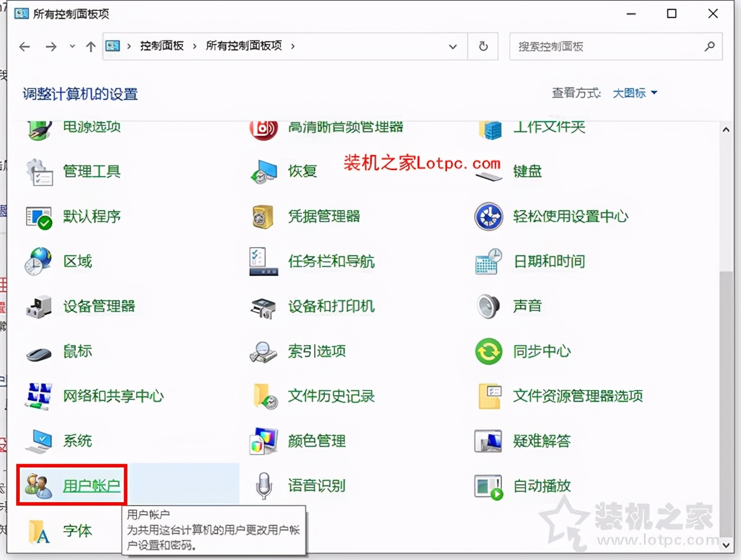The width and height of the screenshot is (741, 560).
Task: Open 字体 (Fonts)
Action: point(78,530)
